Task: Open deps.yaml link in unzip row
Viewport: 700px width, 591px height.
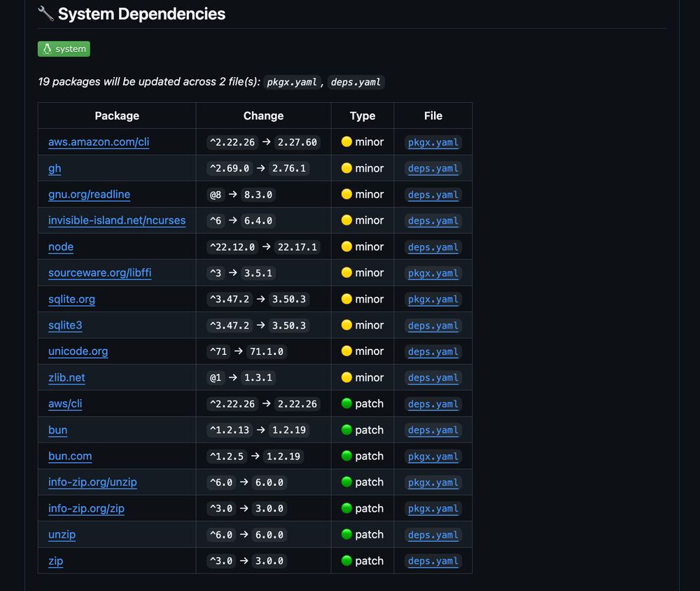Action: coord(433,535)
